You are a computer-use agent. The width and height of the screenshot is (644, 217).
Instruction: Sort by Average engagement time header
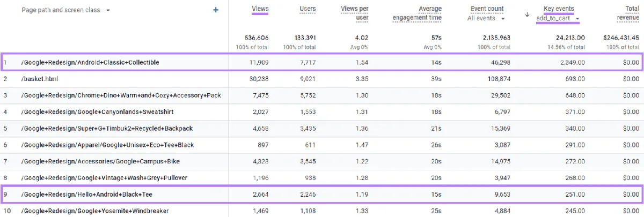417,13
